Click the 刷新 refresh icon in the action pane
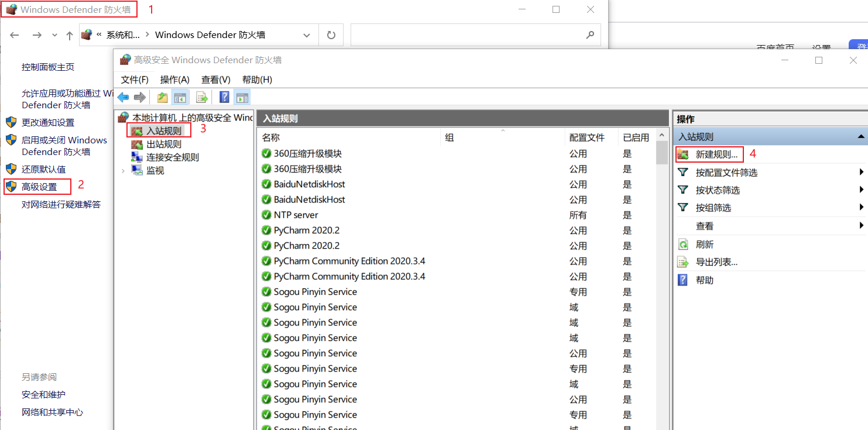This screenshot has height=430, width=868. coord(682,244)
